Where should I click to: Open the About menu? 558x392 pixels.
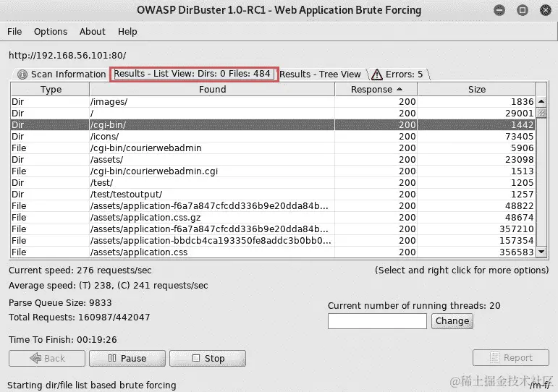tap(92, 32)
